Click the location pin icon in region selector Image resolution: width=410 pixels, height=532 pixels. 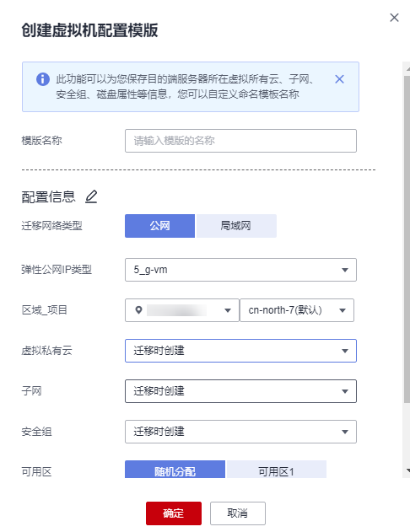point(138,309)
